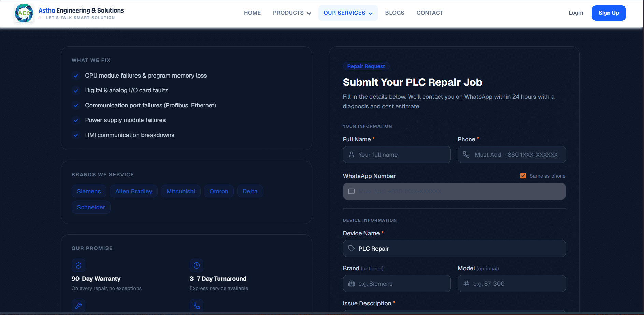Click the 90-Day Warranty heading
The height and width of the screenshot is (315, 644).
pyautogui.click(x=96, y=279)
